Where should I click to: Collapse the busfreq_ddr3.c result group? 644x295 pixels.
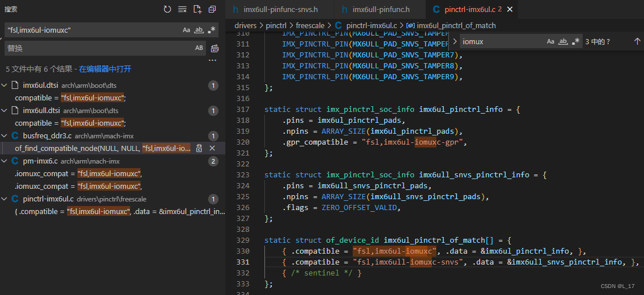(5, 135)
